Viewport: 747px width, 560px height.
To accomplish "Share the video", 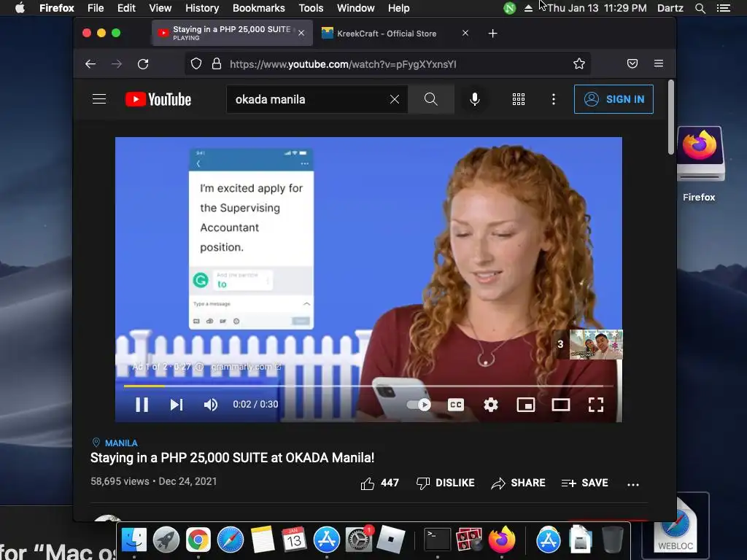I will point(519,483).
